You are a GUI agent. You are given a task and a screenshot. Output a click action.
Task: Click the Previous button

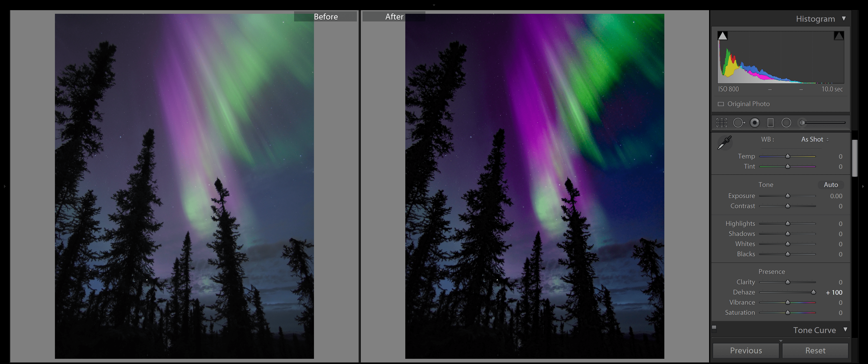(x=745, y=350)
